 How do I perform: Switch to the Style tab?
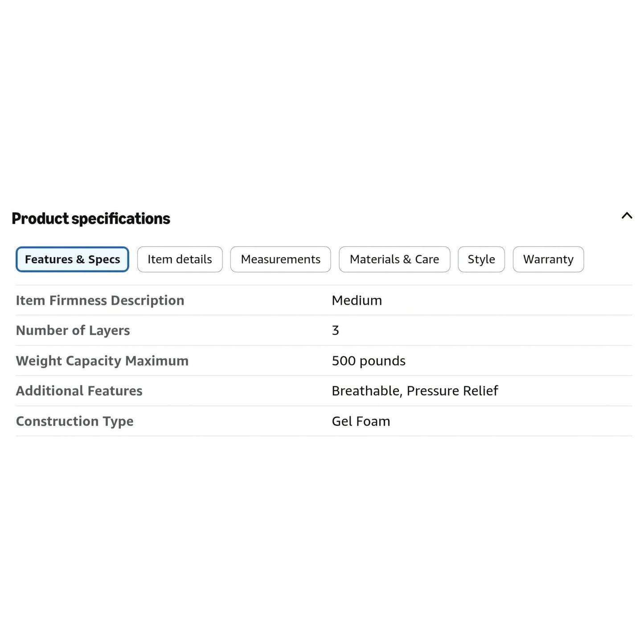pos(481,259)
